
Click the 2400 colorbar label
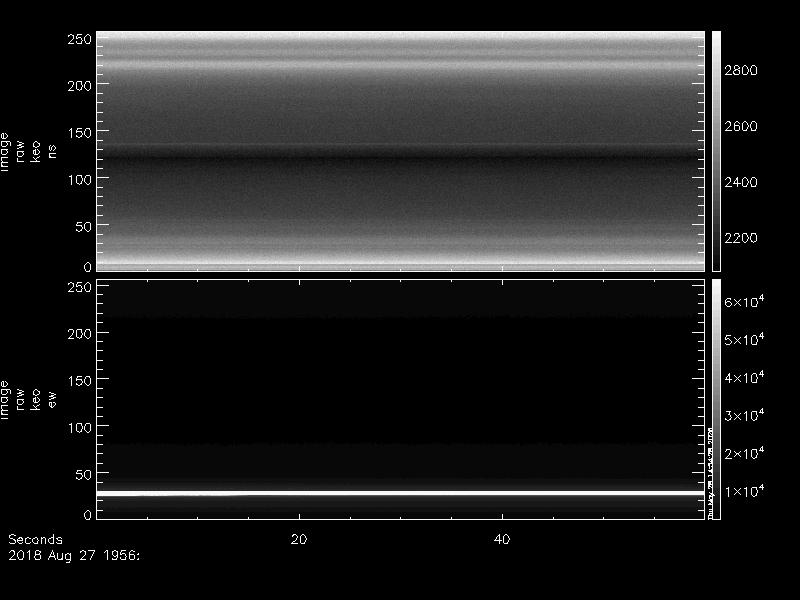(x=741, y=182)
